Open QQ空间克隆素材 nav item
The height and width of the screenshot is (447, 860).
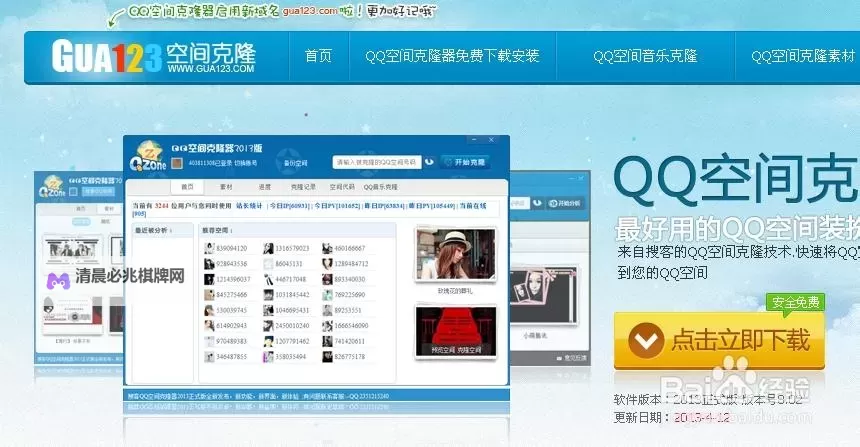click(x=803, y=56)
